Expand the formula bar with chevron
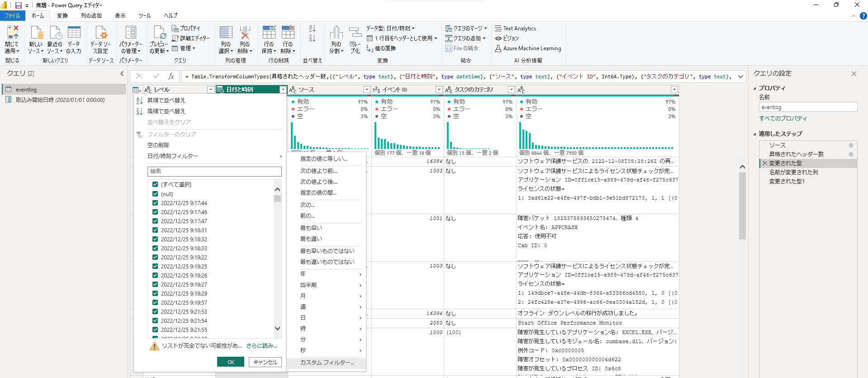This screenshot has height=378, width=868. 740,77
